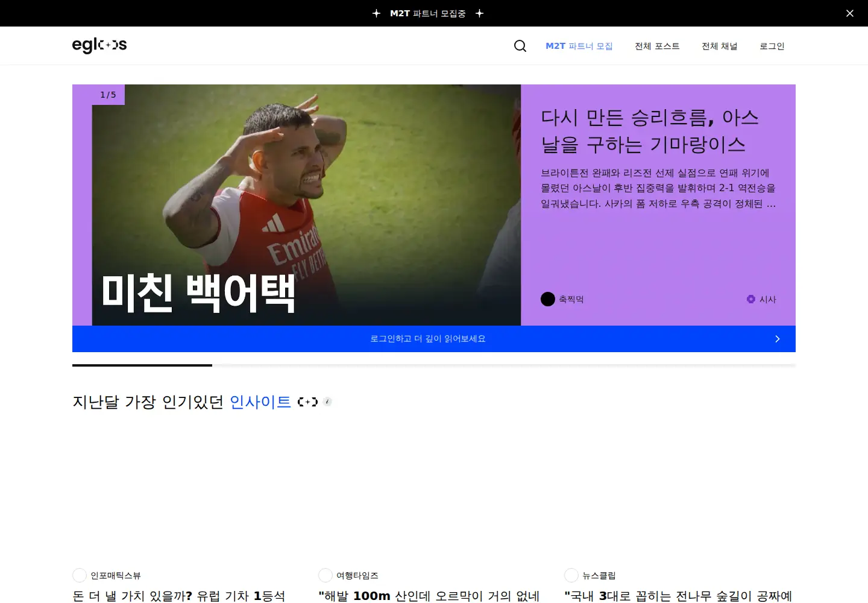This screenshot has height=603, width=868.
Task: Open the "국내 3대로 꼽히는 전나무 post
Action: [x=678, y=596]
